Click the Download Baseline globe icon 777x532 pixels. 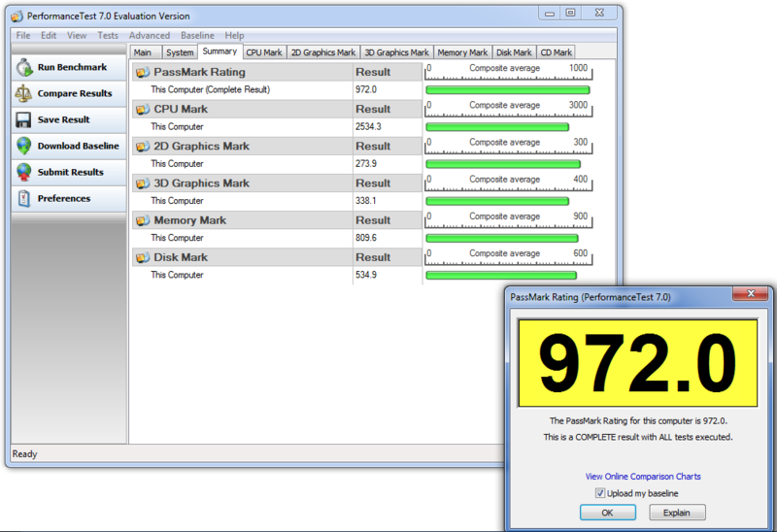pyautogui.click(x=23, y=146)
